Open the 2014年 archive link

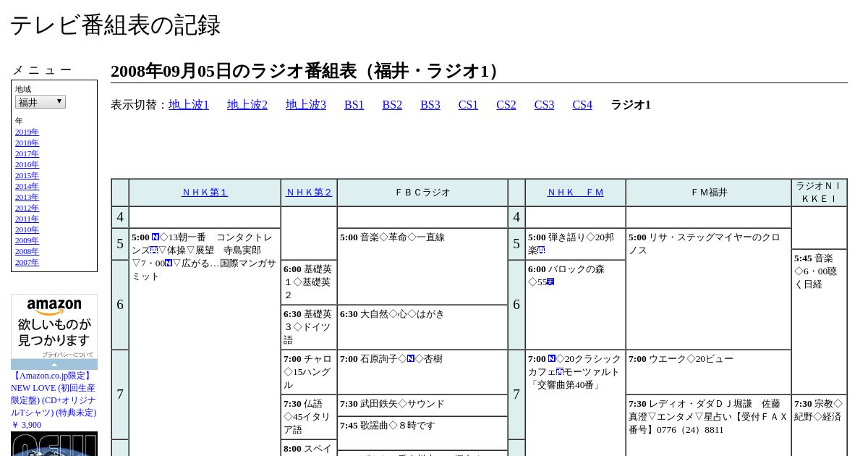pos(27,186)
